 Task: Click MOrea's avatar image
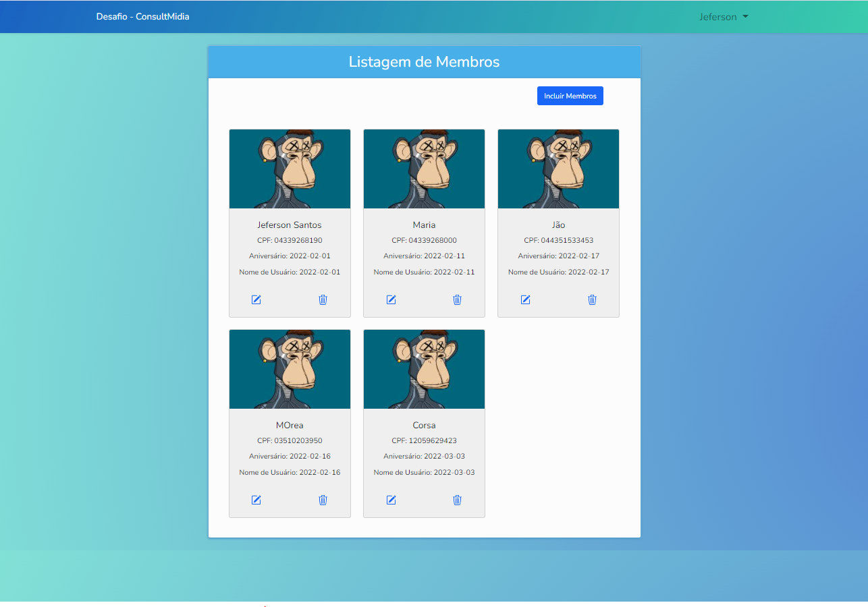click(290, 369)
